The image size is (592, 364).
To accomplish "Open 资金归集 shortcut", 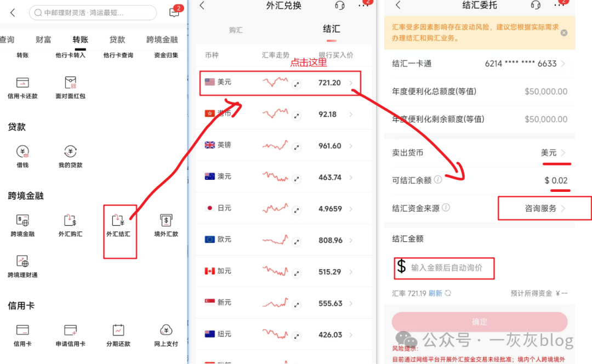I will (x=166, y=55).
